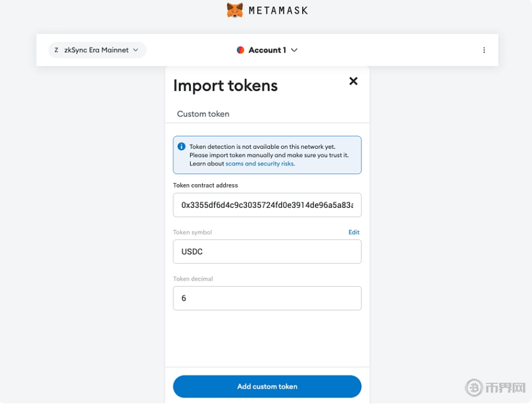Screen dimensions: 532x404
Task: Open scams and security risks link
Action: (x=259, y=163)
